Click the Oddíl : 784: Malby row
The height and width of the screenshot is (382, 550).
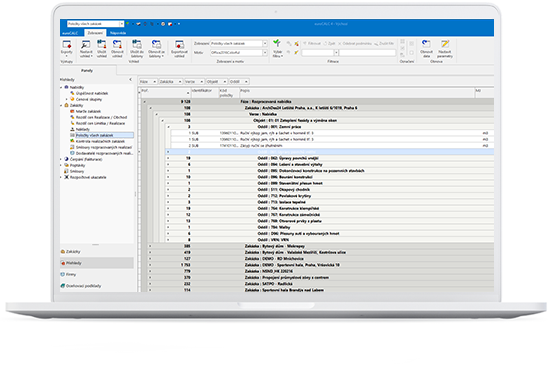click(x=330, y=227)
